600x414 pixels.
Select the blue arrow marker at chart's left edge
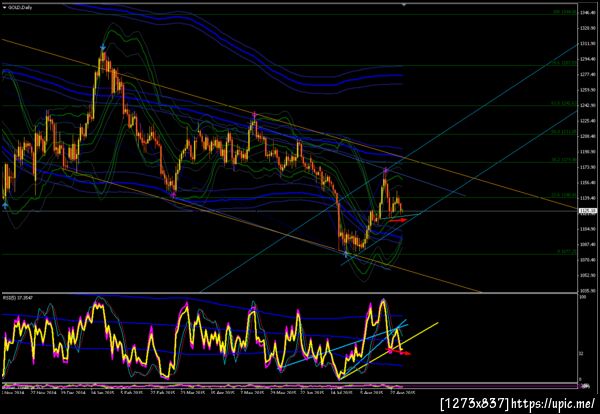pos(5,206)
